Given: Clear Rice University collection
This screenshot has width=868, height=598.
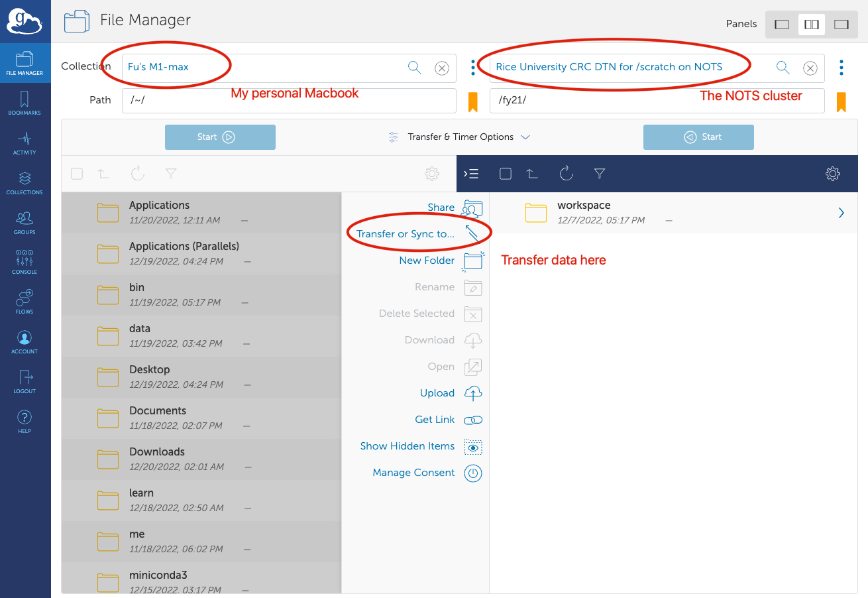Looking at the screenshot, I should pos(810,68).
